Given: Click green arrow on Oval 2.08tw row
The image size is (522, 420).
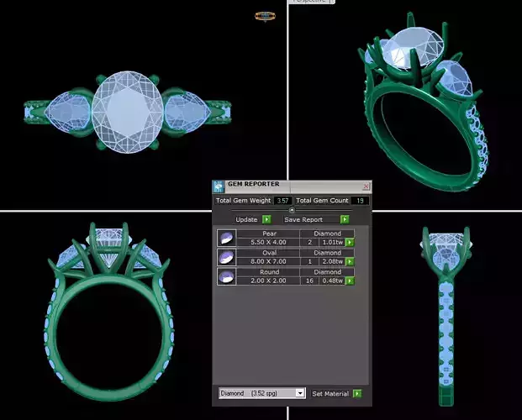Looking at the screenshot, I should 349,261.
